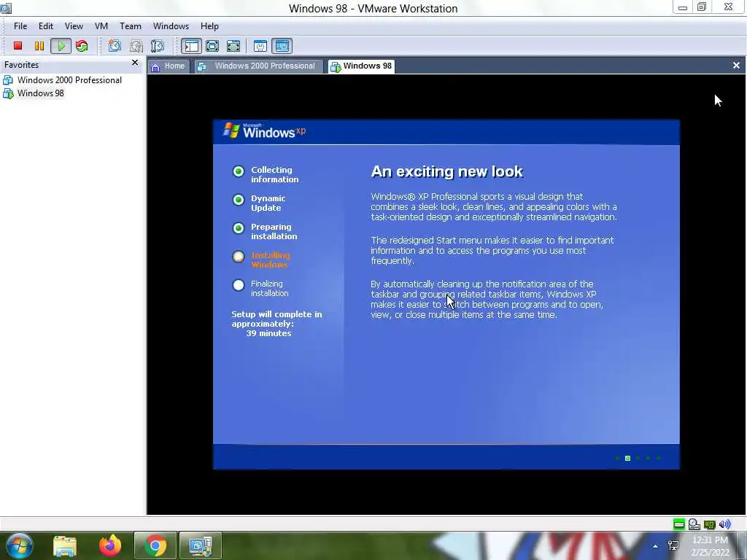This screenshot has height=560, width=747.
Task: Open Chrome from the taskbar
Action: (x=155, y=545)
